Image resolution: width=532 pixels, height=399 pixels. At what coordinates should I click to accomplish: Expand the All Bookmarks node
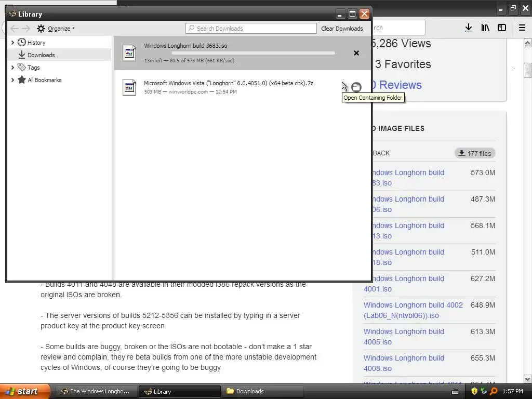coord(12,80)
